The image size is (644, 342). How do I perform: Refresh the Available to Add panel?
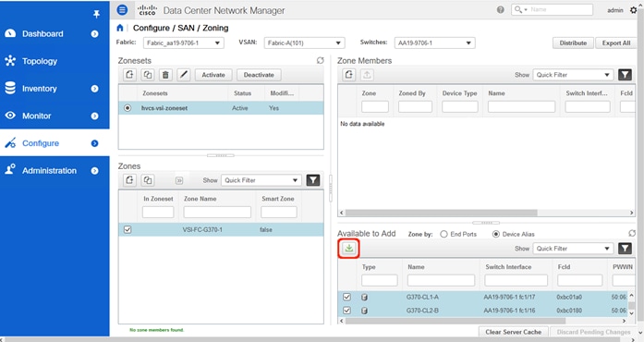coord(632,233)
